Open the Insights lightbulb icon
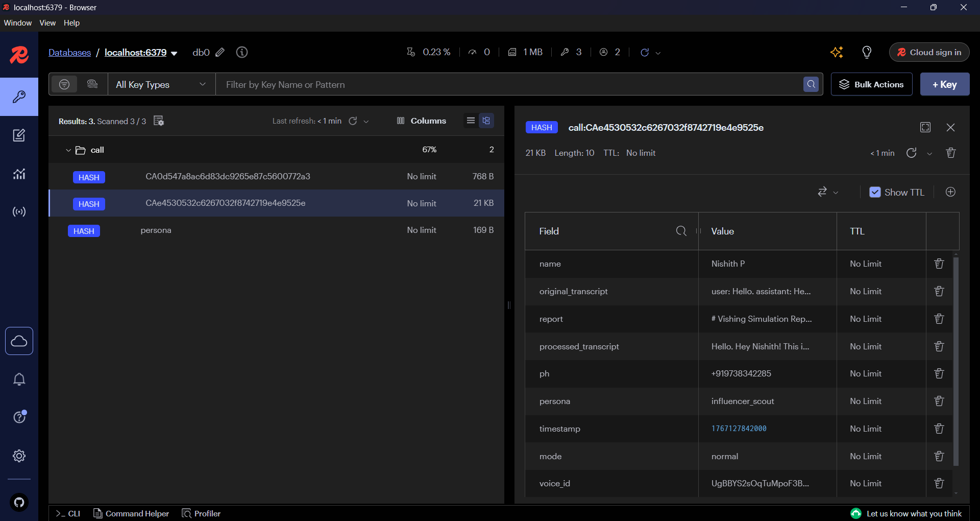 tap(867, 52)
